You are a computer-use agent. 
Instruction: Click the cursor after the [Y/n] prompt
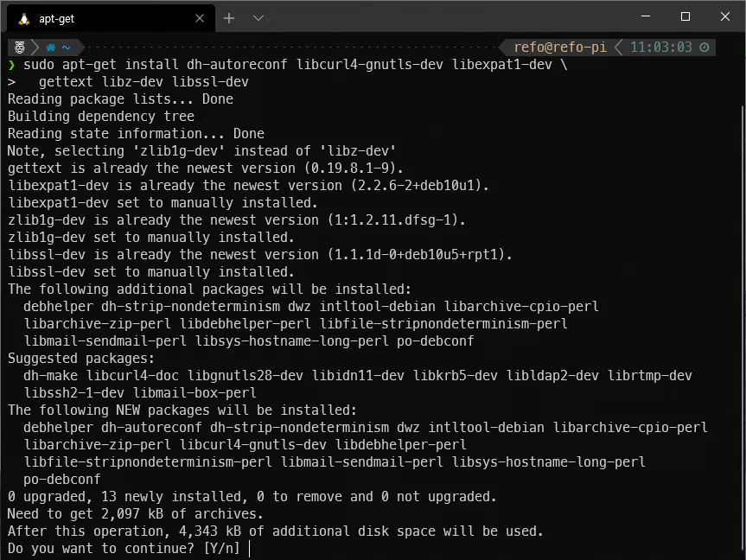tap(249, 549)
